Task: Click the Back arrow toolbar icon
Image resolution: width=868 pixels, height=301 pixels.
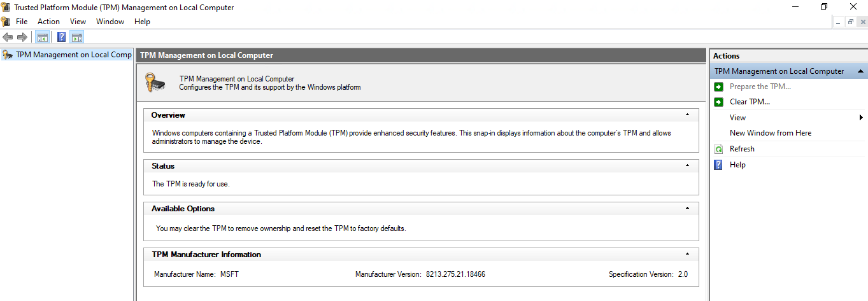Action: pos(8,37)
